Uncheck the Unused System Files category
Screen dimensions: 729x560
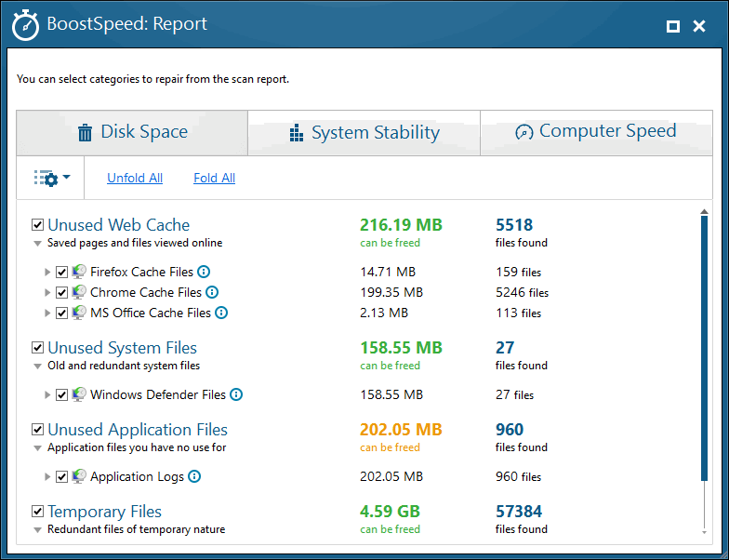click(37, 348)
